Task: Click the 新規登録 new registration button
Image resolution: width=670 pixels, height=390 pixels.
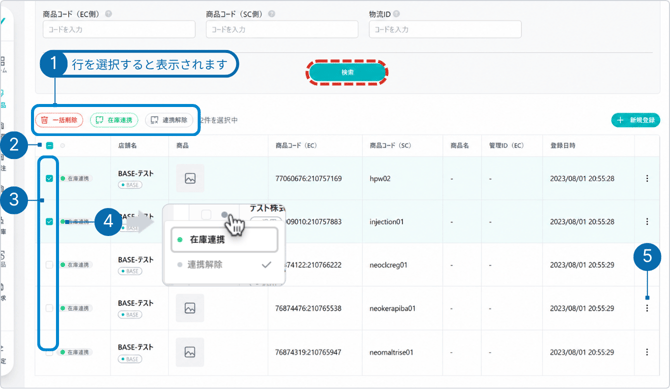Action: [x=636, y=120]
